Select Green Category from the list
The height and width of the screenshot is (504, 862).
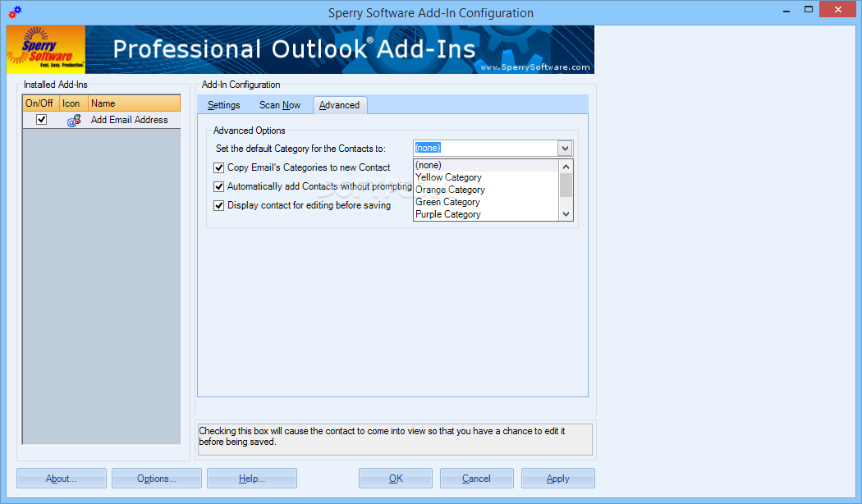click(x=486, y=202)
